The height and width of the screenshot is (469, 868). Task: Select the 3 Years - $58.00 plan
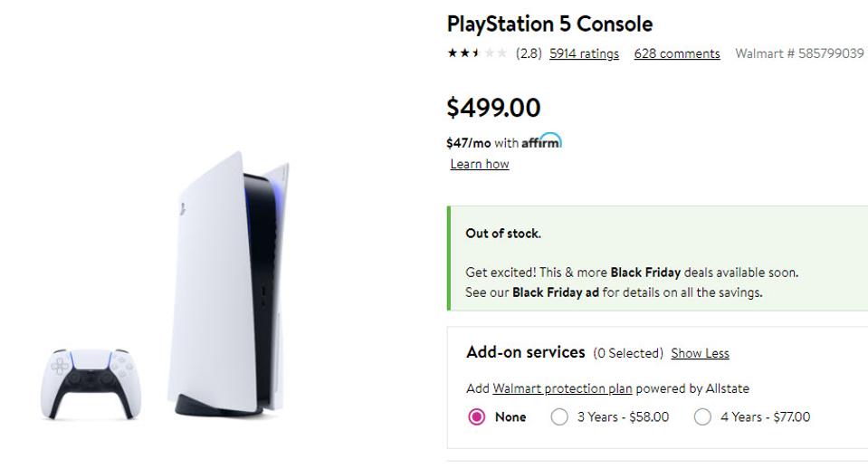coord(560,417)
